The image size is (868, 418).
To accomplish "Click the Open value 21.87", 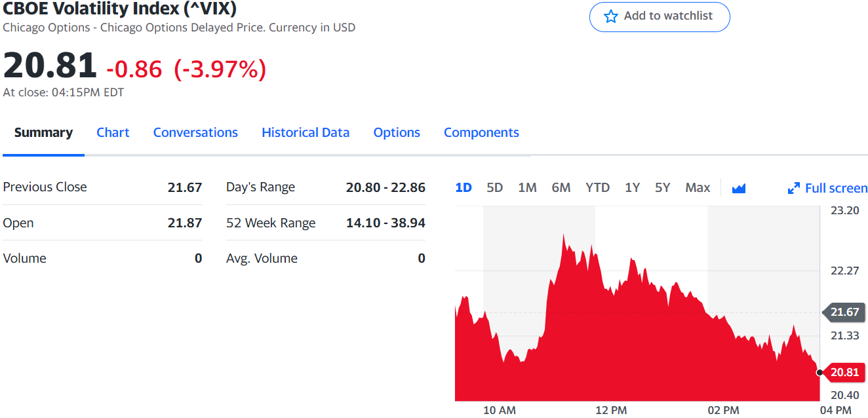I will click(185, 223).
